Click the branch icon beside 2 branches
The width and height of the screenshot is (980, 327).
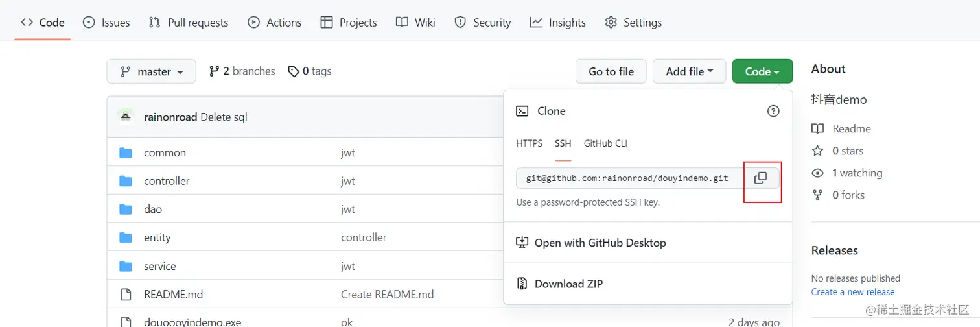pos(214,71)
